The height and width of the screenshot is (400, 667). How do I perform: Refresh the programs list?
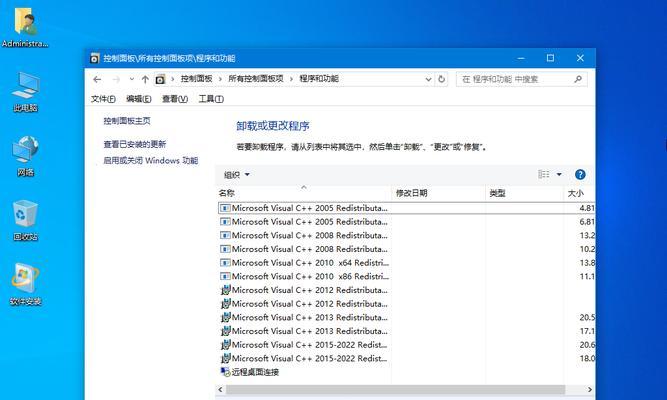[x=442, y=79]
